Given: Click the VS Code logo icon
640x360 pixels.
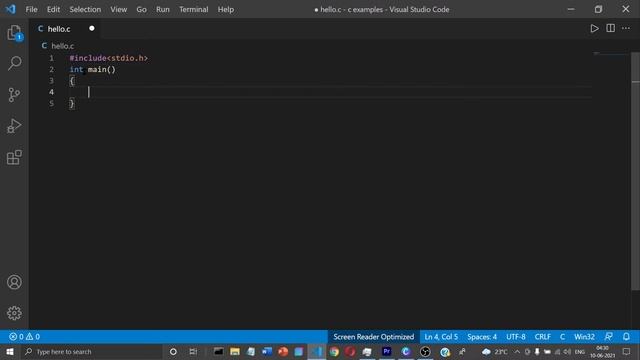Looking at the screenshot, I should tap(11, 9).
